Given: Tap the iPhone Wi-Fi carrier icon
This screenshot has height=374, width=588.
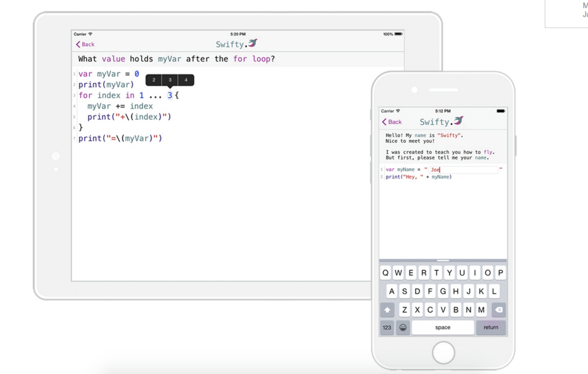Looking at the screenshot, I should click(398, 111).
